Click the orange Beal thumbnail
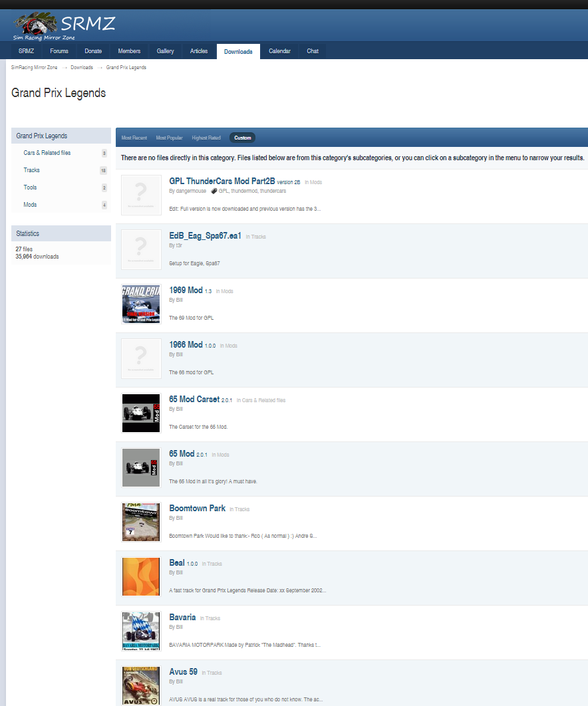This screenshot has height=706, width=588. [x=141, y=576]
